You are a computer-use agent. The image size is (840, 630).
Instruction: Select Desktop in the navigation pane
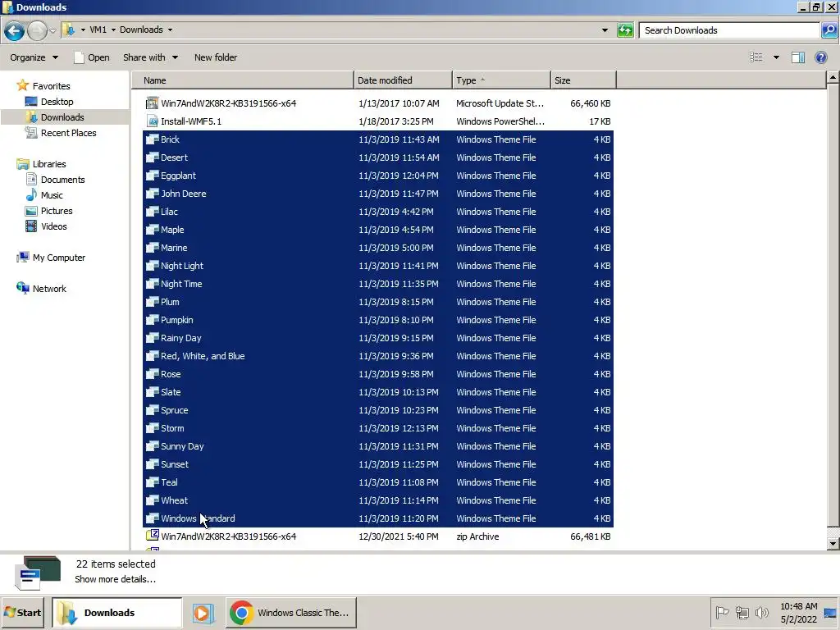57,102
